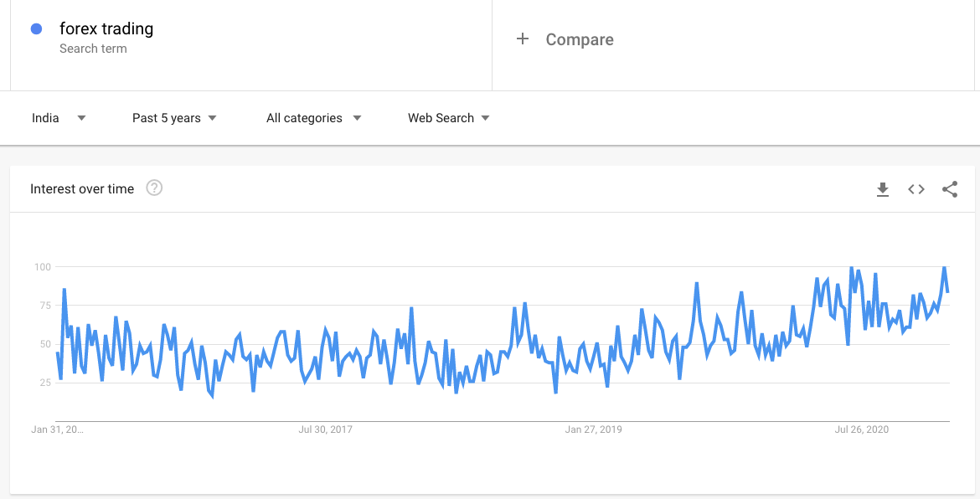Click the Interest over time heading
980x499 pixels.
click(82, 189)
